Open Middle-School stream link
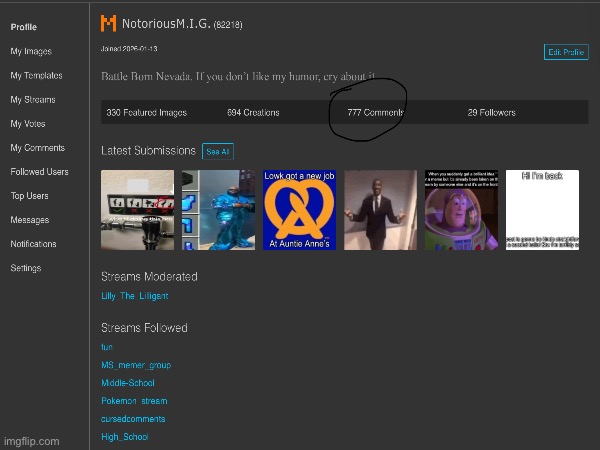The height and width of the screenshot is (450, 600). 128,383
